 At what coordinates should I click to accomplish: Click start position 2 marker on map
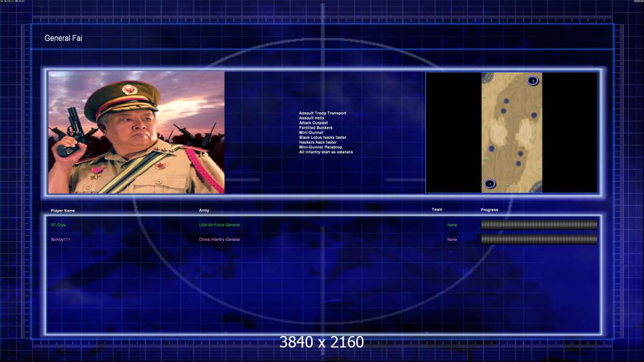(533, 81)
